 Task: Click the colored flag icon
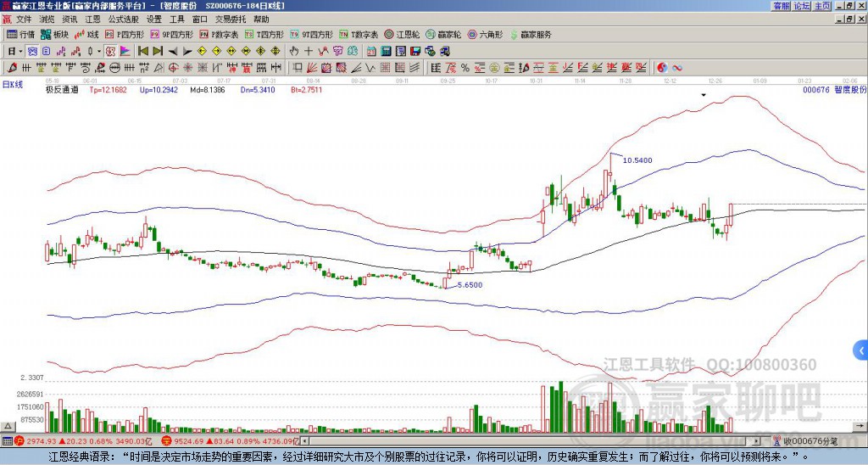click(125, 52)
